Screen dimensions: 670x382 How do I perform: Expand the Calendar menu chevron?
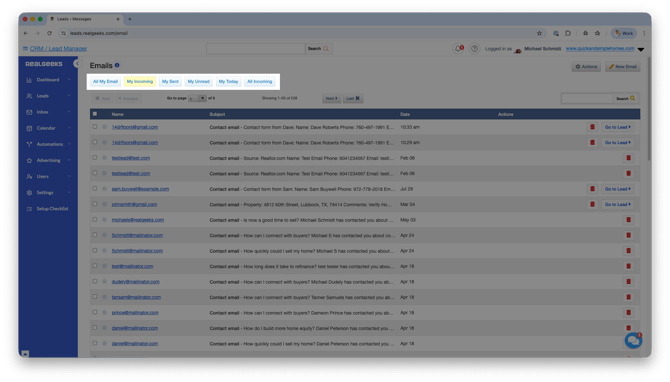coord(69,128)
